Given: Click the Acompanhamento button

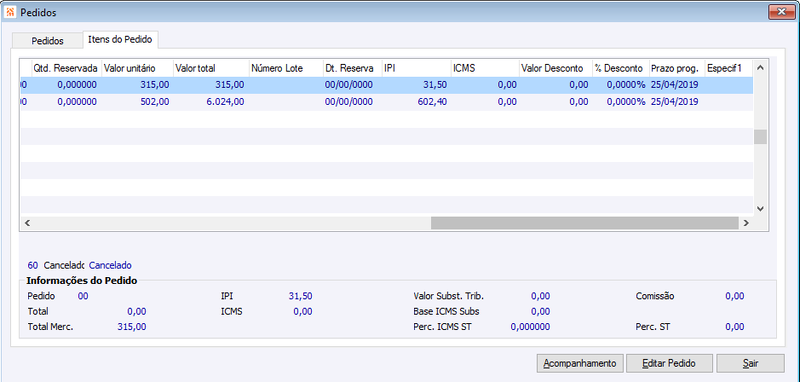Looking at the screenshot, I should point(580,364).
